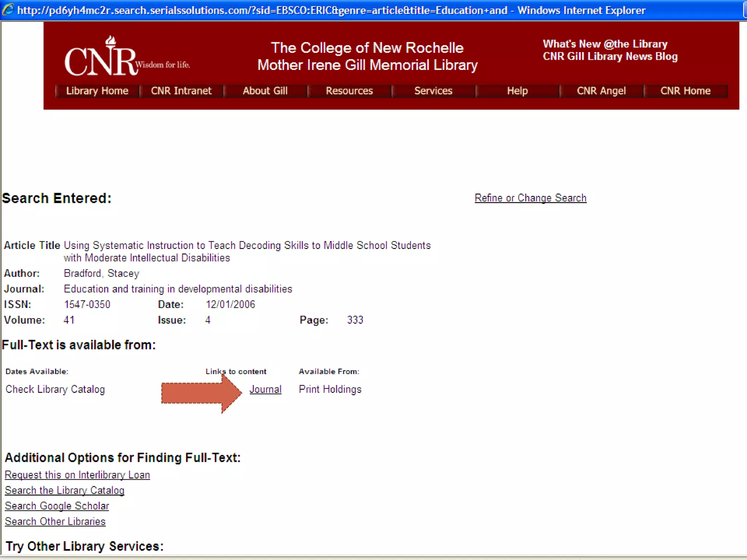Click Help in the navigation bar

click(517, 91)
